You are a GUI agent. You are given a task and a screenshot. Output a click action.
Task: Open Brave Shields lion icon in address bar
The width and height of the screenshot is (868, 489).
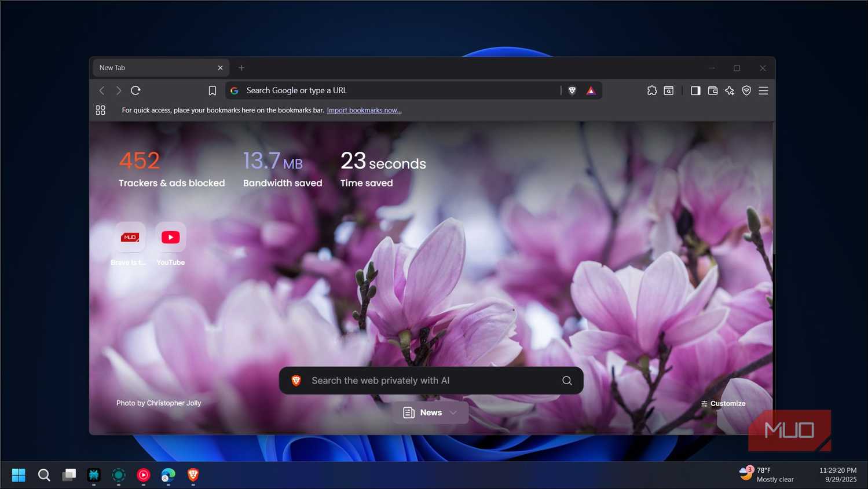pyautogui.click(x=572, y=90)
